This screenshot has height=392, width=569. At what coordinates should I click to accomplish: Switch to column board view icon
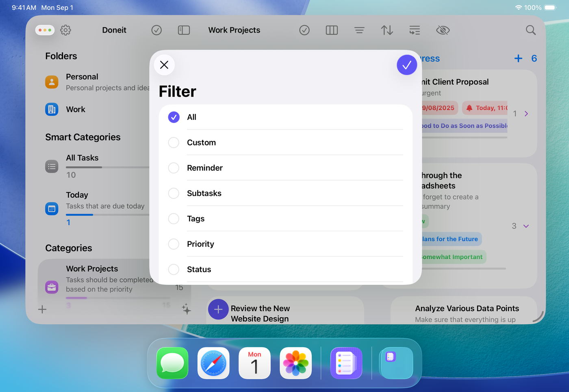(x=332, y=30)
